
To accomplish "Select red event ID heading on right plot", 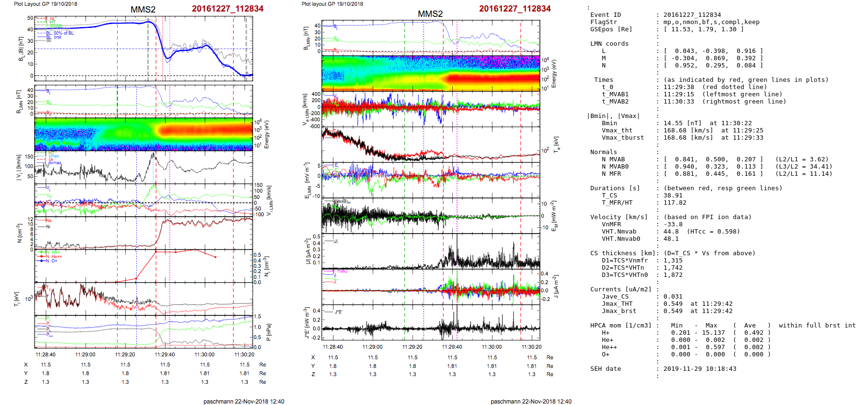I will point(515,9).
